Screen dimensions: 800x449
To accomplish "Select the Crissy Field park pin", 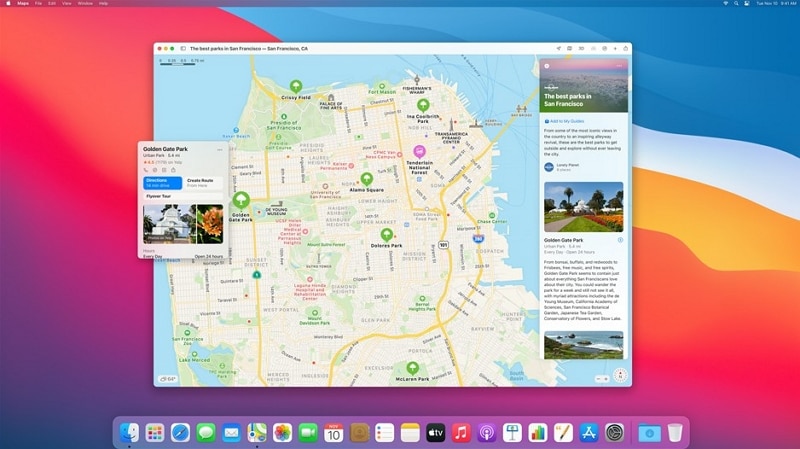I will pos(295,87).
